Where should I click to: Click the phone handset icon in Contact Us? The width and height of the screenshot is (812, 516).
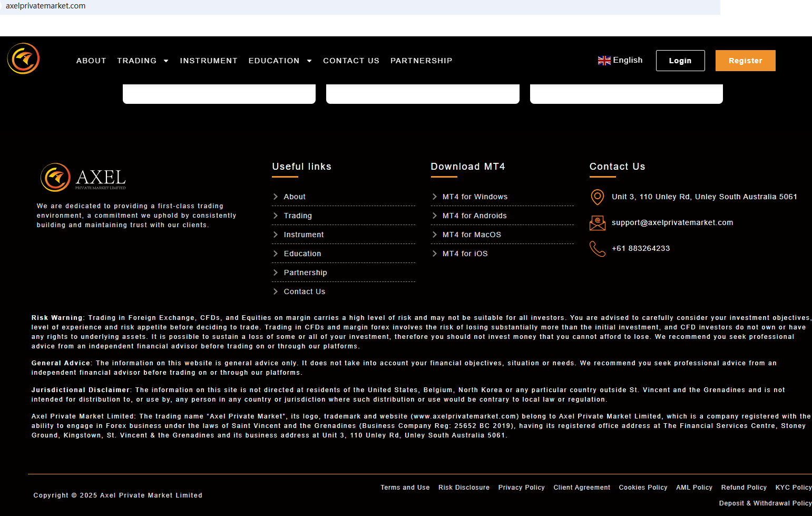(x=597, y=248)
